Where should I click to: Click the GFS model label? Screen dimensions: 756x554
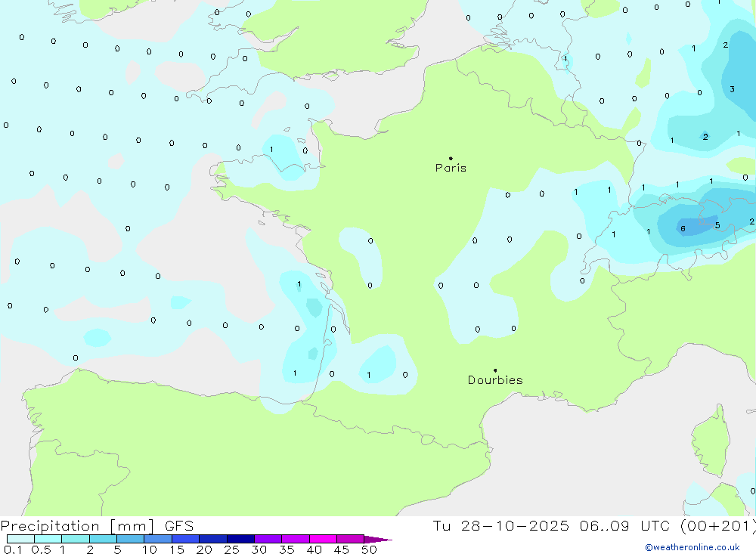coord(179,526)
